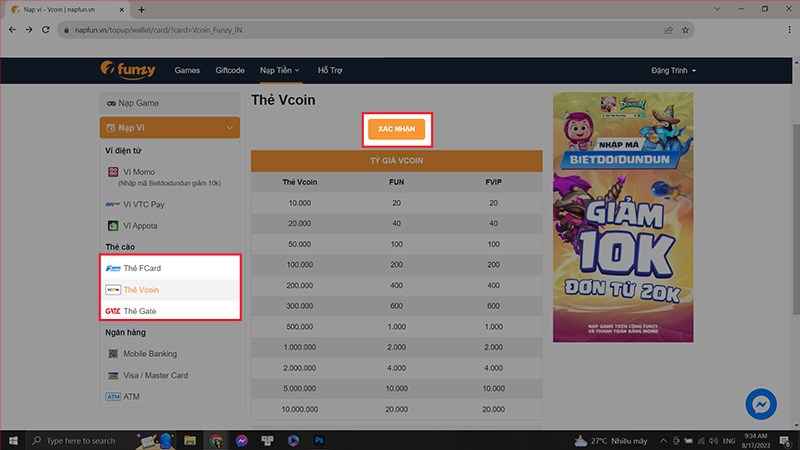Screen dimensions: 800x450
Task: Open Đặng Trinh account dropdown
Action: [673, 70]
